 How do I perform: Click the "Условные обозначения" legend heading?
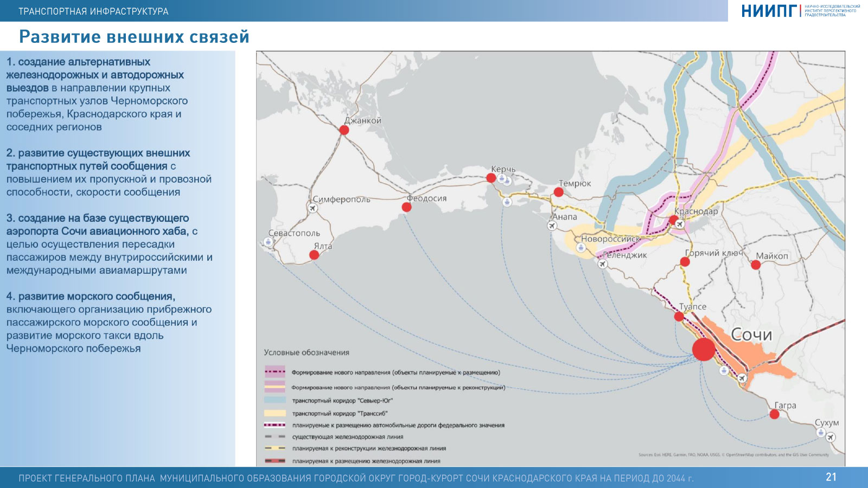[307, 352]
